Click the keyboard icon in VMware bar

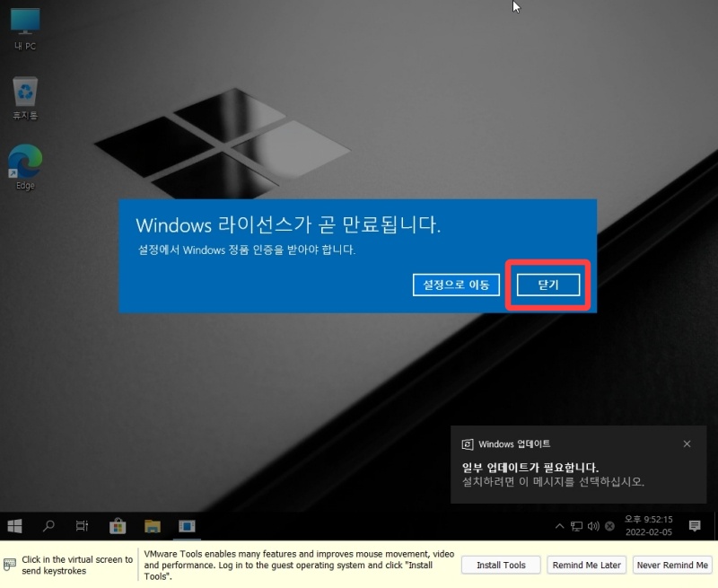point(10,565)
